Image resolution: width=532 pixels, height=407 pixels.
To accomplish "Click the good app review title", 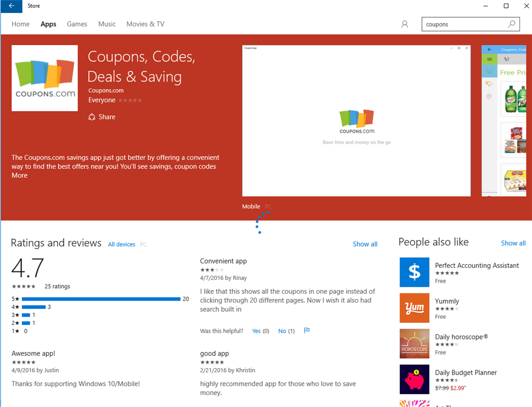I will [x=215, y=354].
